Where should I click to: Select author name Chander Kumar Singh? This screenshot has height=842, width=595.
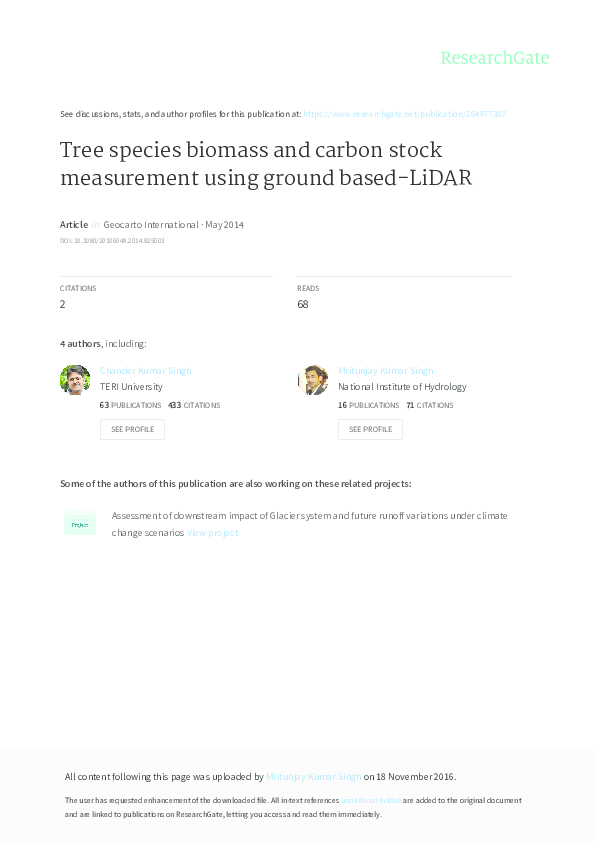[144, 370]
